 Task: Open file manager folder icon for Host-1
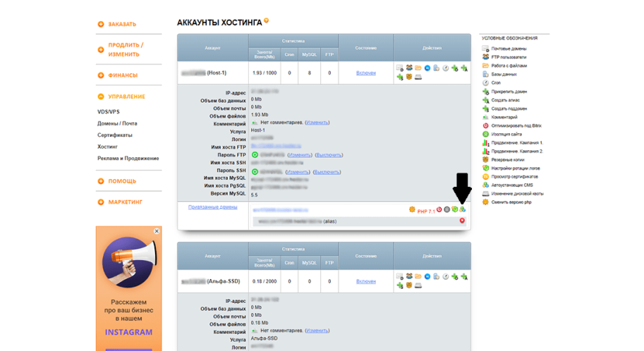pos(418,68)
